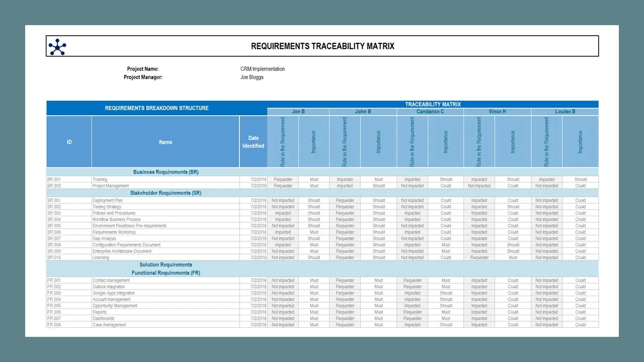Click the FR.006 ID cell
644x362 pixels.
pyautogui.click(x=54, y=312)
